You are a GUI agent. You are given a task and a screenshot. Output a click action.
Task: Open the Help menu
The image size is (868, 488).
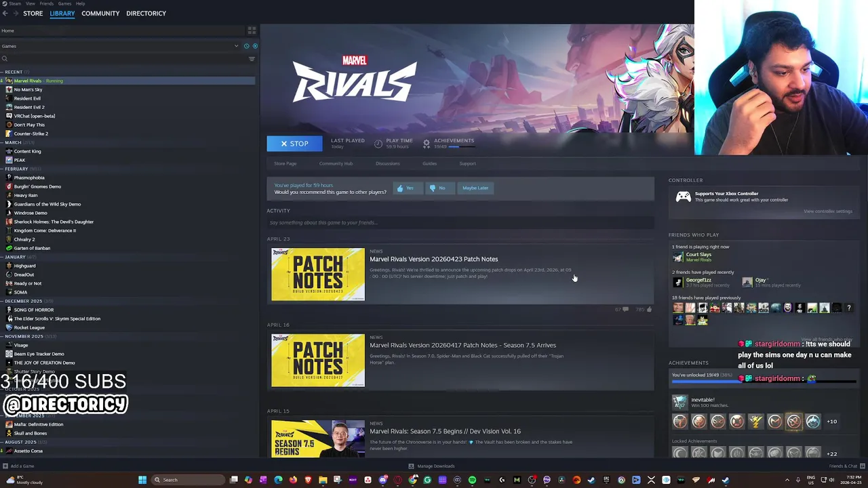[81, 3]
